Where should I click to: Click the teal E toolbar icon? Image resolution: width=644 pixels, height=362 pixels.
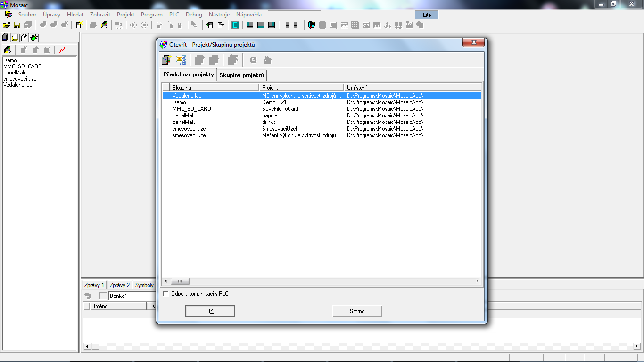click(x=235, y=25)
